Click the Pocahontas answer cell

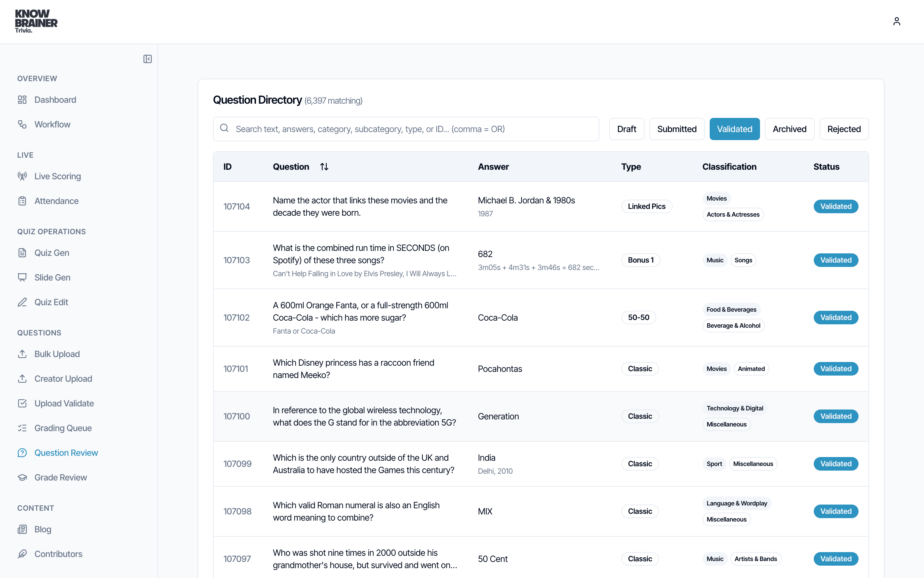[x=499, y=368]
